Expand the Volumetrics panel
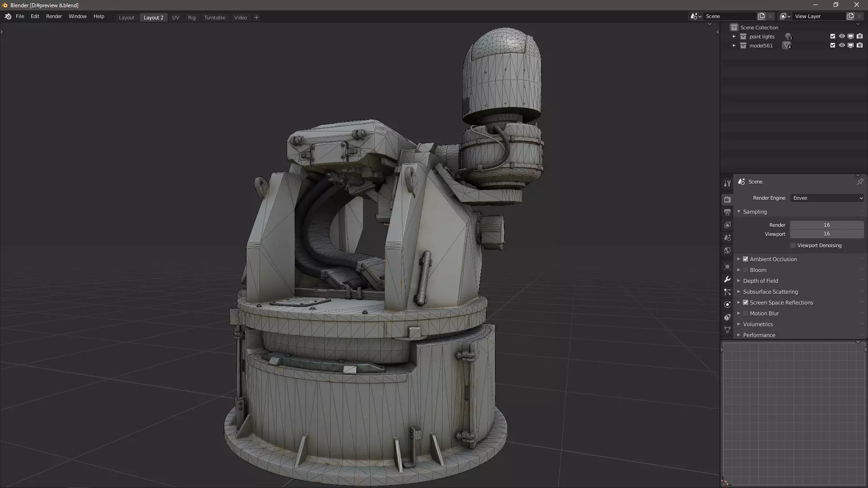 739,324
